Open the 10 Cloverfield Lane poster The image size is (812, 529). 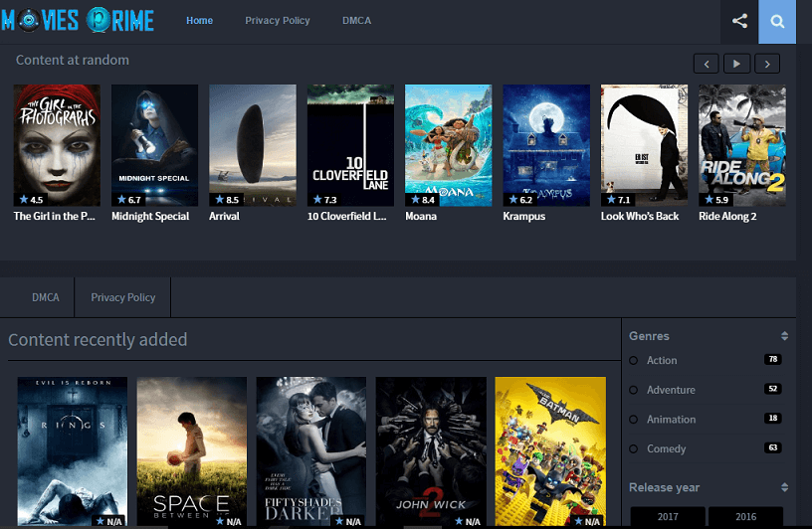[x=350, y=145]
